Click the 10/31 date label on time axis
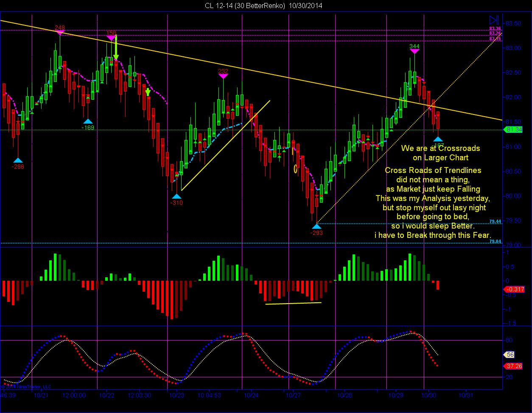The height and width of the screenshot is (413, 532). coord(465,395)
